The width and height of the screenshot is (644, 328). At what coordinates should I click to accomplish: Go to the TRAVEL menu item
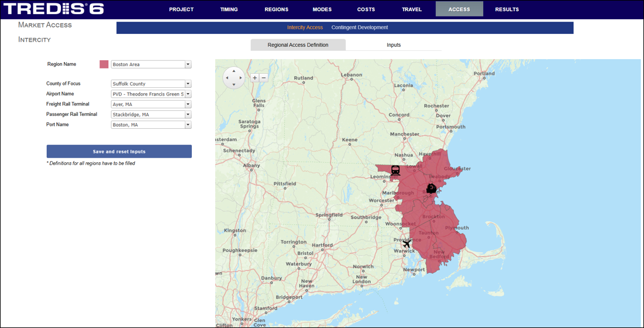412,9
